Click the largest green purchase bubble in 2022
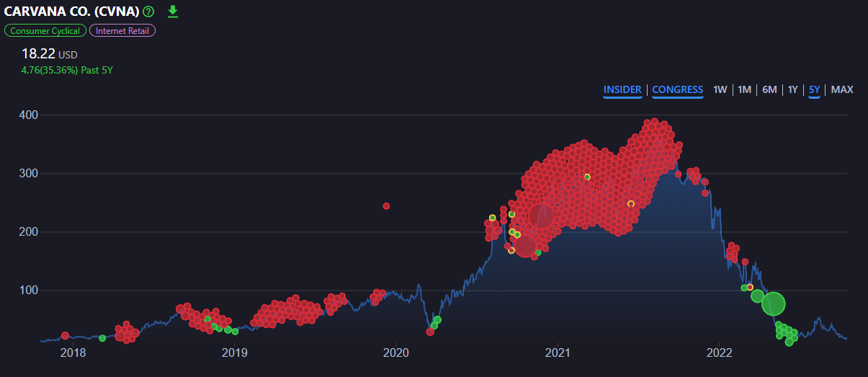The image size is (868, 377). pyautogui.click(x=773, y=303)
